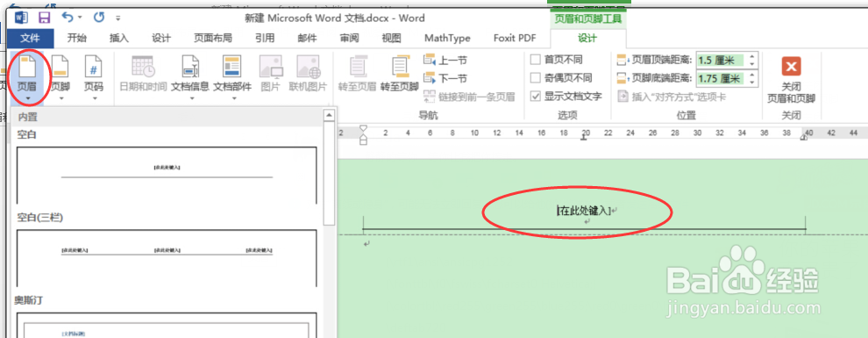Open the Undo history dropdown arrow
Screen dimensions: 868x338
81,18
